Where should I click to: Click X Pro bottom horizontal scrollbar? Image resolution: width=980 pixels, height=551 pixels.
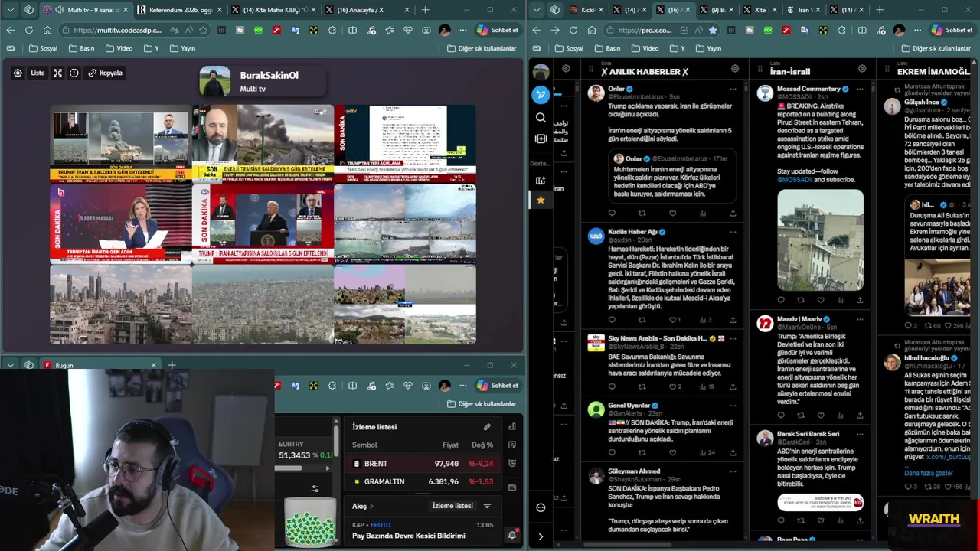(x=628, y=545)
